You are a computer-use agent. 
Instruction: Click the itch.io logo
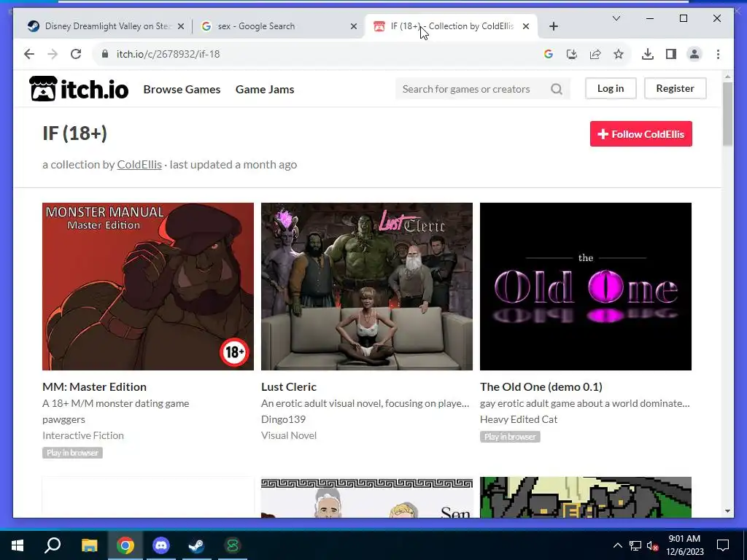coord(79,88)
